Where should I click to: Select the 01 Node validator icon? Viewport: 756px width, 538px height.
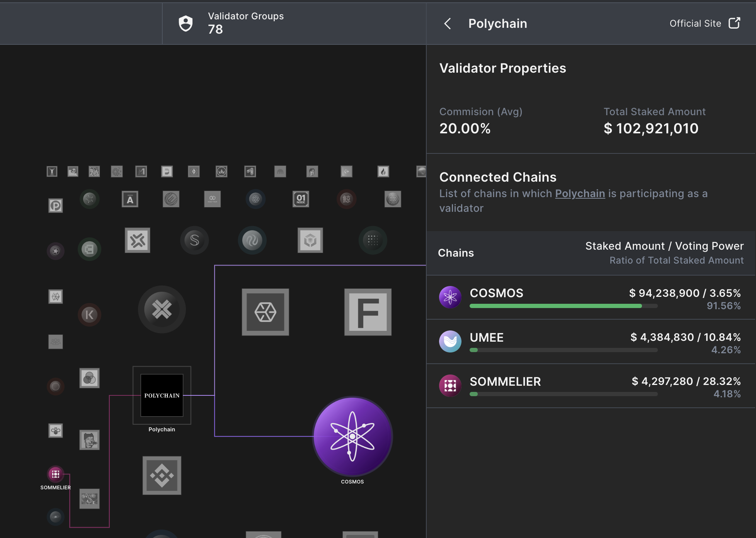(301, 199)
